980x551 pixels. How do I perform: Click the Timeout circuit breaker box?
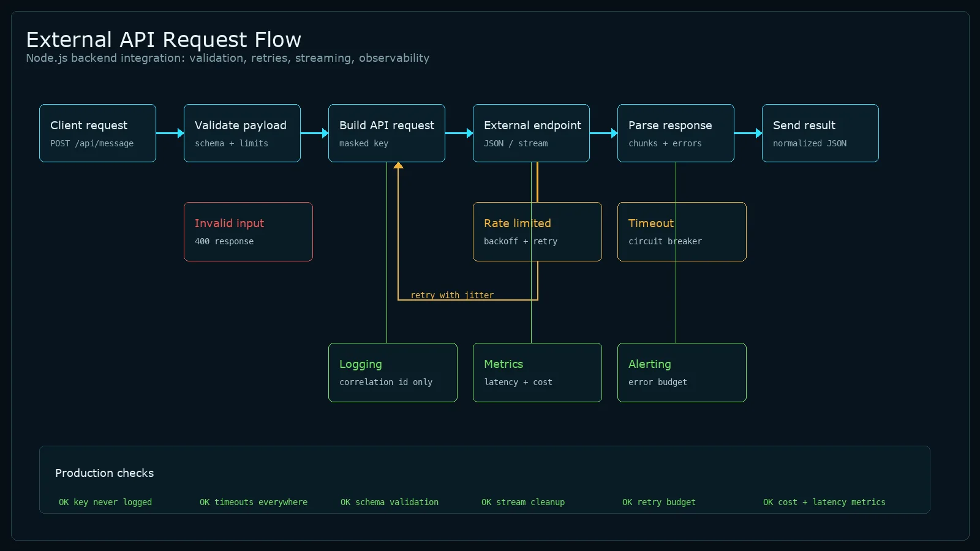[x=682, y=231]
